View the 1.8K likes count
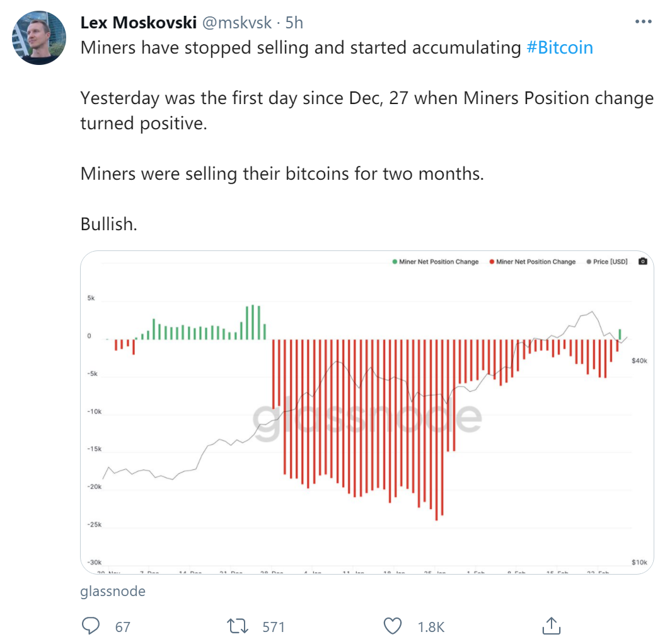This screenshot has width=665, height=644. pyautogui.click(x=431, y=627)
